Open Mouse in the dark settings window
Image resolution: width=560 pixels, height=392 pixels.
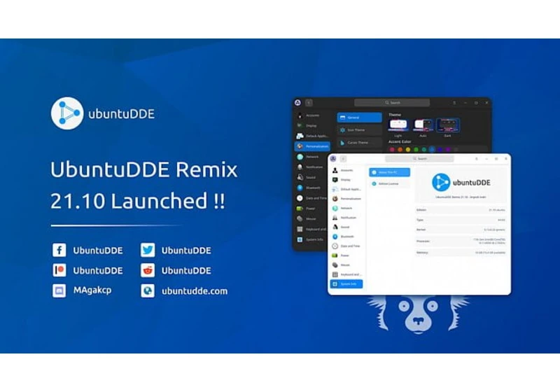(311, 219)
